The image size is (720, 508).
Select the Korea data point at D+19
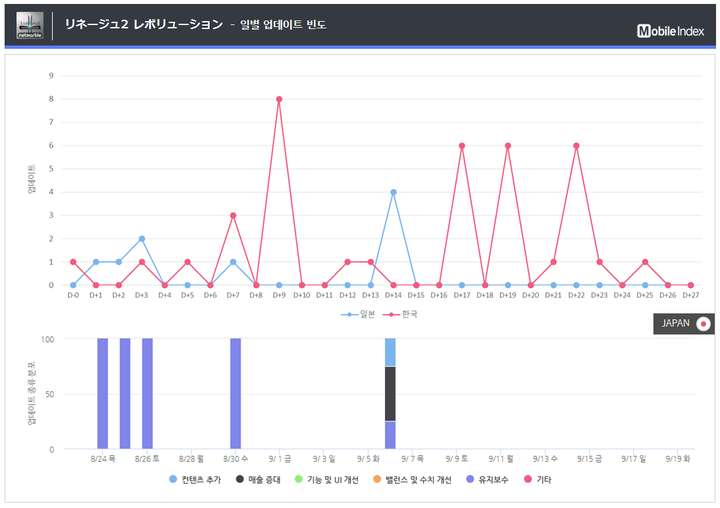[x=508, y=146]
